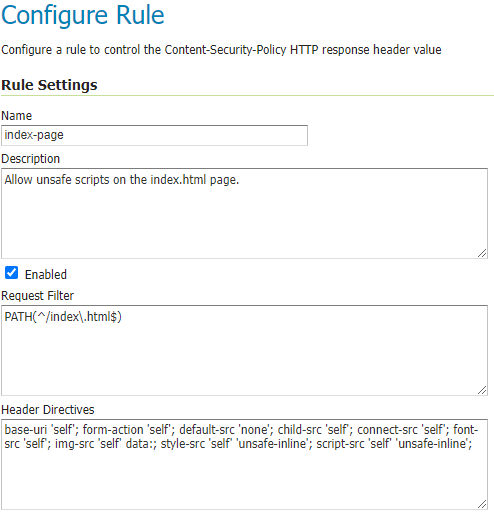The width and height of the screenshot is (494, 516).
Task: Click the Name field label
Action: (17, 116)
